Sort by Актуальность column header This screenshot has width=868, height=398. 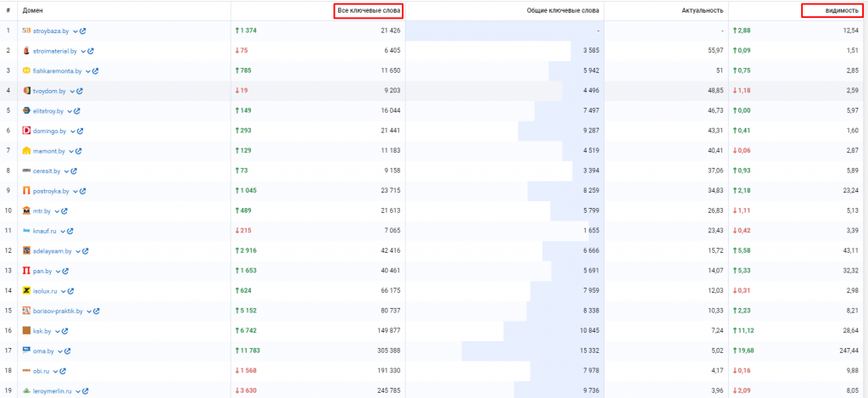[703, 10]
